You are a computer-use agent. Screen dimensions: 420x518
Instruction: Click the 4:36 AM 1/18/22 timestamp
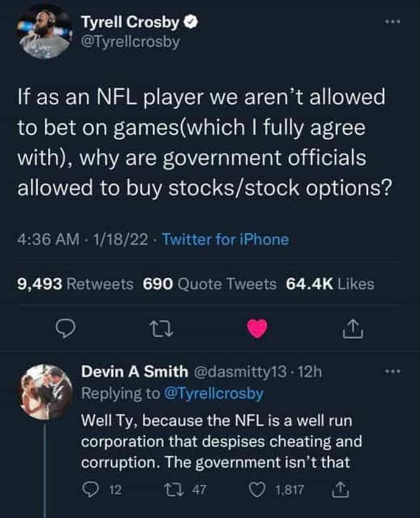[83, 239]
